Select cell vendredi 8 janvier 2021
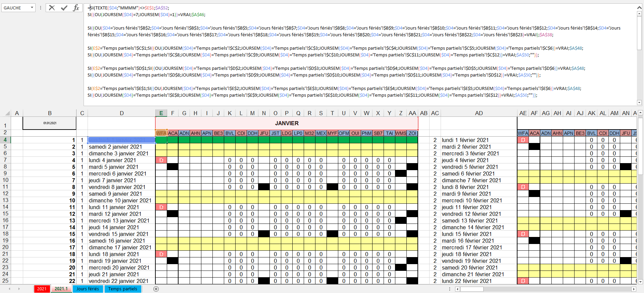This screenshot has width=644, height=293. (121, 187)
